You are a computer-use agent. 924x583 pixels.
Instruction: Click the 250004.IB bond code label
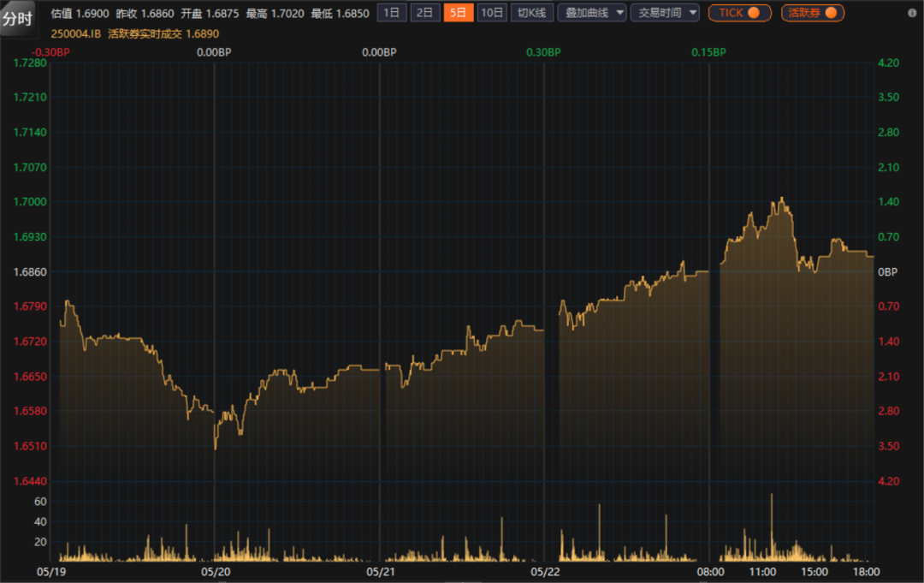click(76, 33)
